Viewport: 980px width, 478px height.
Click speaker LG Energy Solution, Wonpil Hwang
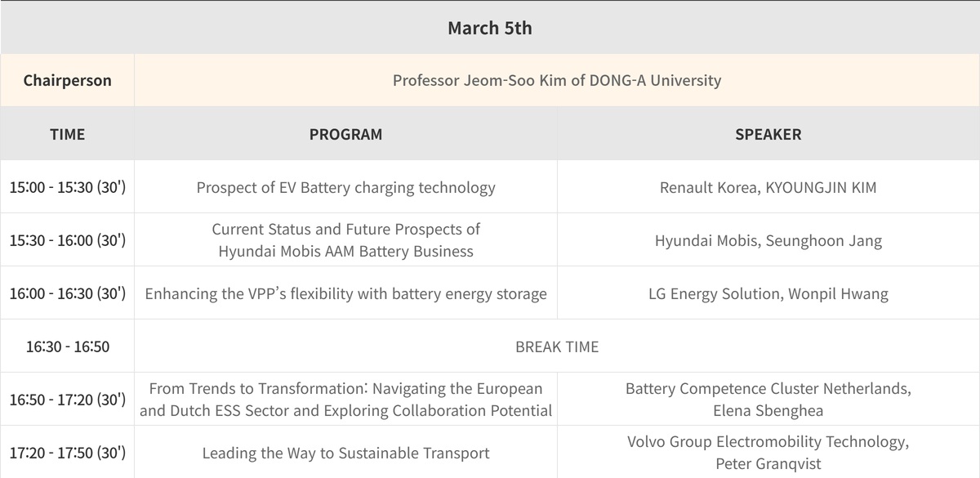768,293
